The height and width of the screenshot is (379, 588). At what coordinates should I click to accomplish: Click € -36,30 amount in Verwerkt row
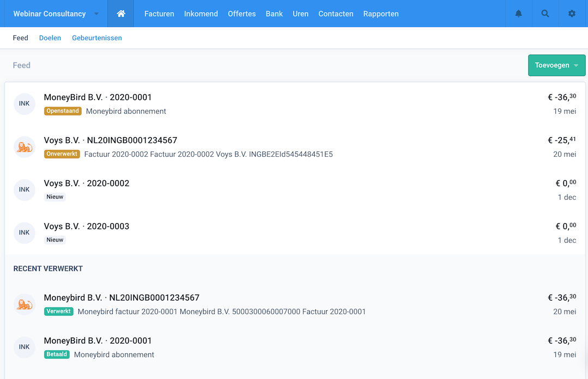click(x=562, y=297)
